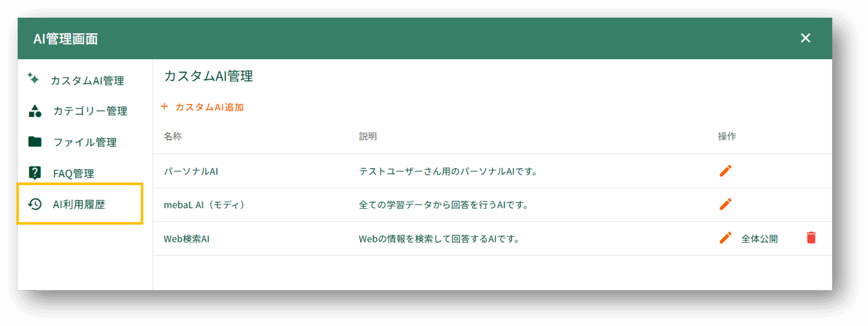Click the edit pencil in the Web検索AI row
Image resolution: width=868 pixels, height=326 pixels.
point(725,238)
